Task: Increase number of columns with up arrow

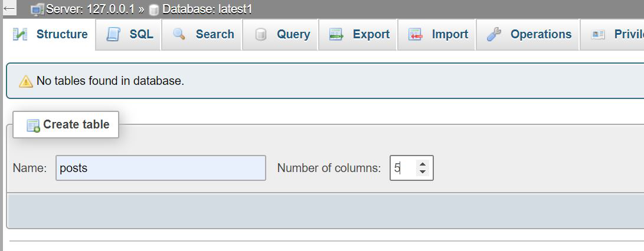Action: (422, 164)
